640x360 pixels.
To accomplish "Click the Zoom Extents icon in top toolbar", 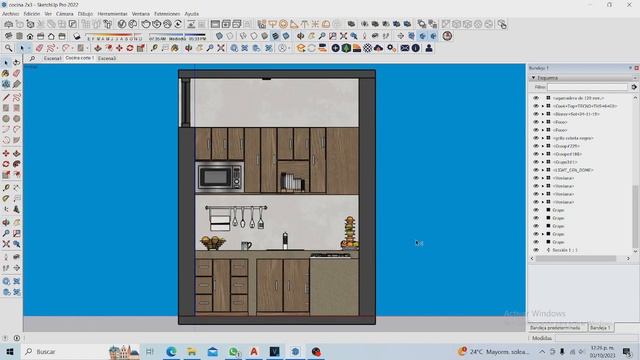I will point(221,48).
